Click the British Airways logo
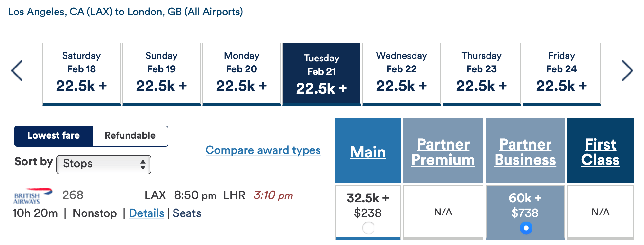This screenshot has height=245, width=644. click(x=33, y=196)
